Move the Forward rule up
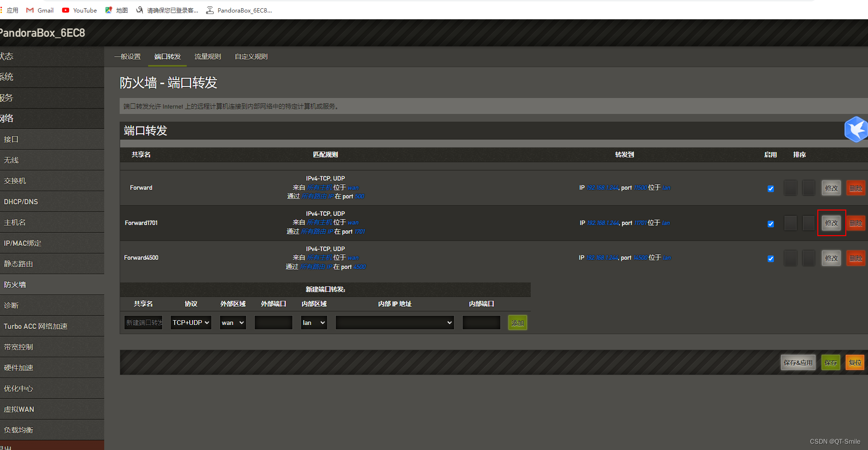Screen dimensions: 868x450 click(790, 188)
